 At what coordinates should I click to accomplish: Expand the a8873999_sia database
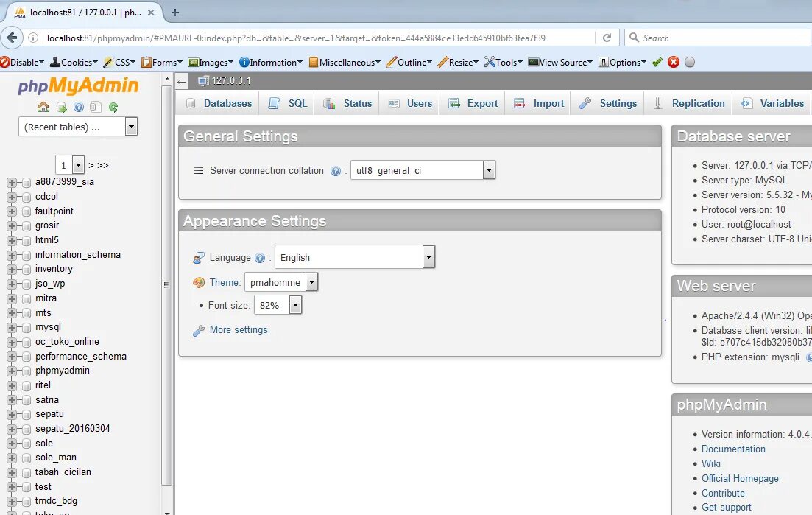click(x=11, y=183)
